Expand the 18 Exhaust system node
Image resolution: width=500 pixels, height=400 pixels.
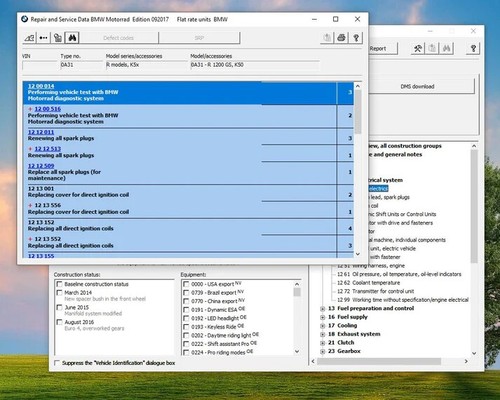tap(323, 334)
